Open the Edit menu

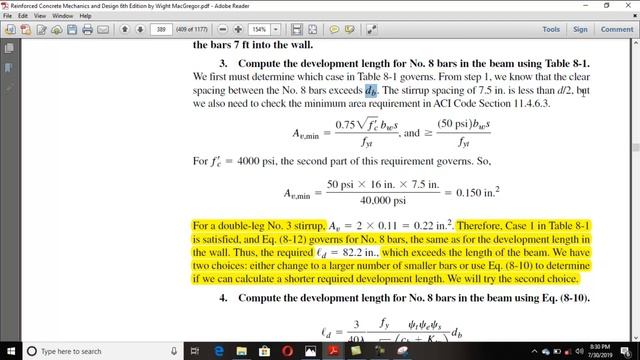point(23,16)
